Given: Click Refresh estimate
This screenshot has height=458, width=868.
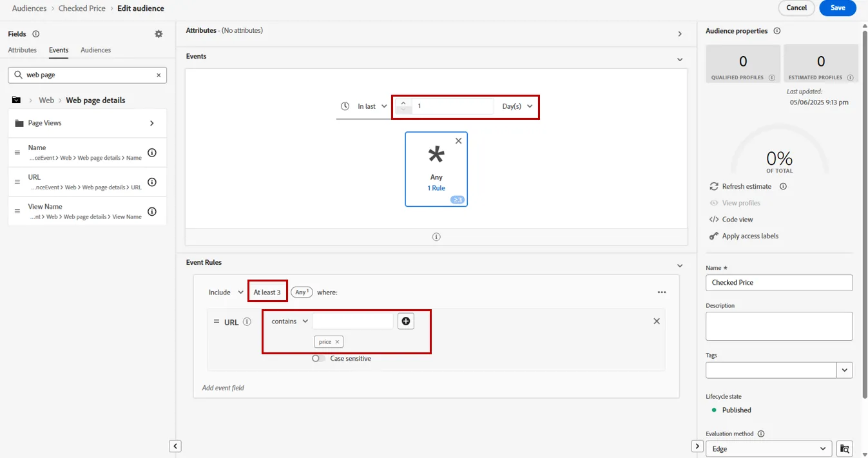Looking at the screenshot, I should pyautogui.click(x=746, y=187).
